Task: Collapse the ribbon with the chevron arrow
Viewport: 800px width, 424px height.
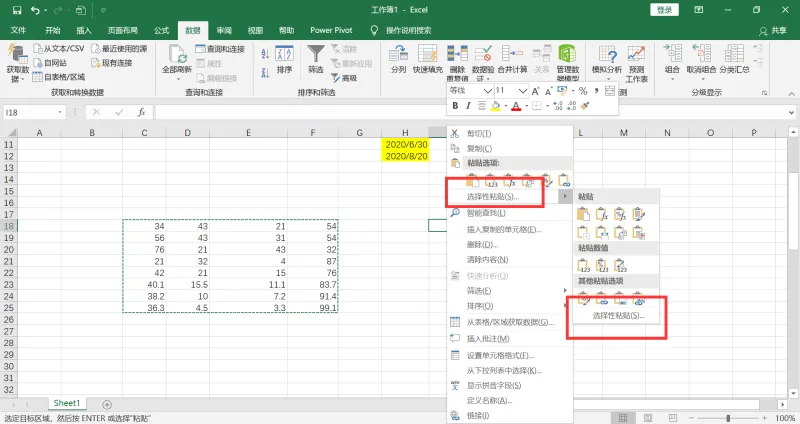Action: [x=791, y=93]
